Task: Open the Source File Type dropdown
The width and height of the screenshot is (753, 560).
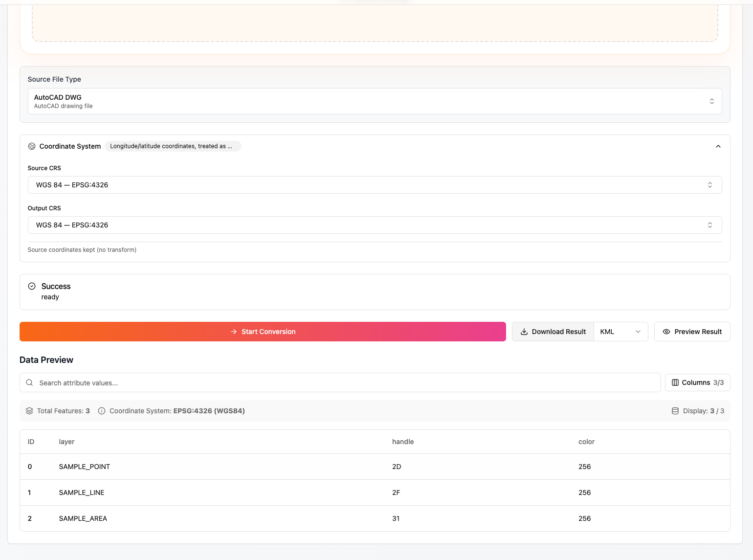Action: [x=375, y=101]
